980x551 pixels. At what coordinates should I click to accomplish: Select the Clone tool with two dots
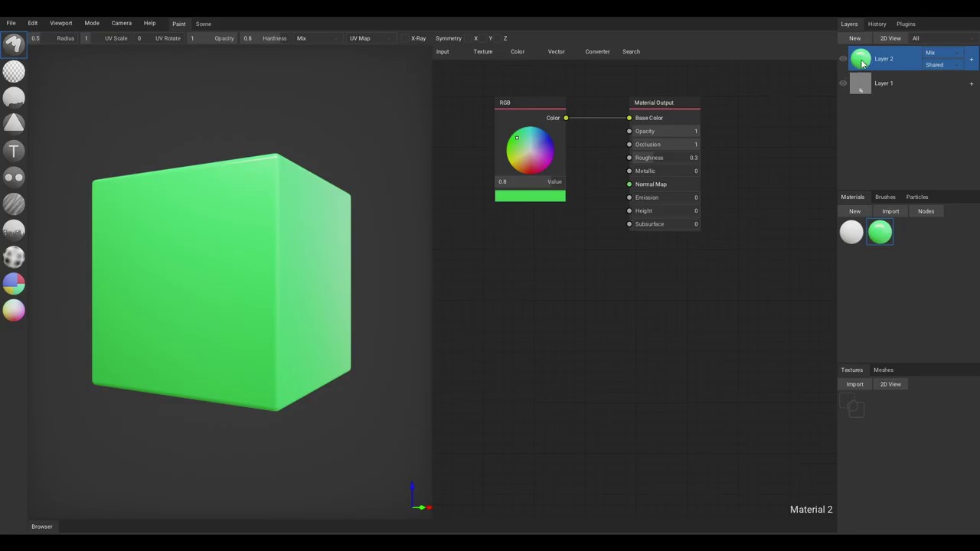[14, 178]
